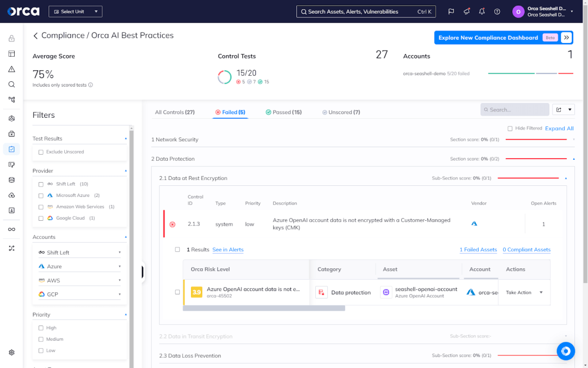Screen dimensions: 588x368
Task: Switch to the Passed (15) tab
Action: point(284,112)
